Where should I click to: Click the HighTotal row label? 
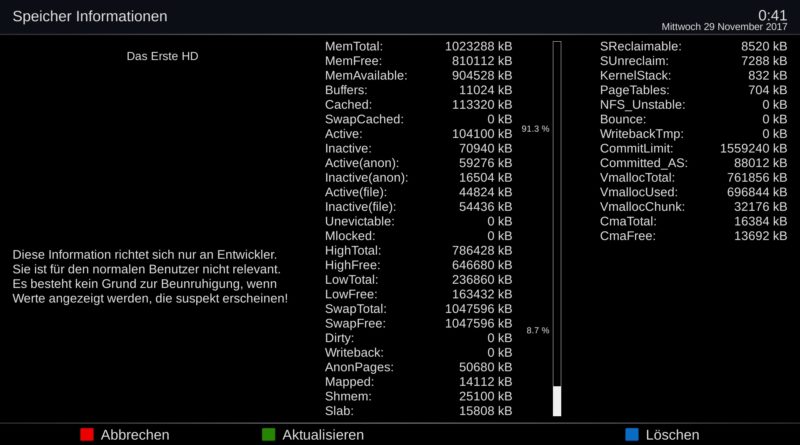[353, 251]
